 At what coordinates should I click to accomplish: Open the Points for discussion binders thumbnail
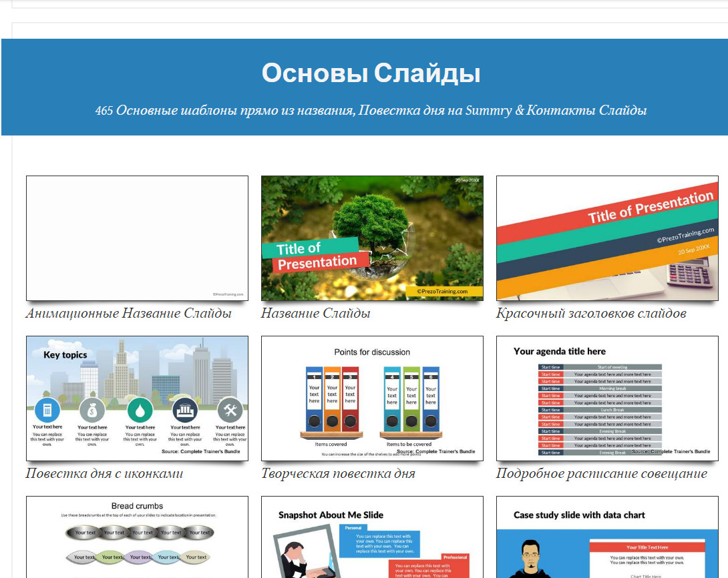[372, 398]
